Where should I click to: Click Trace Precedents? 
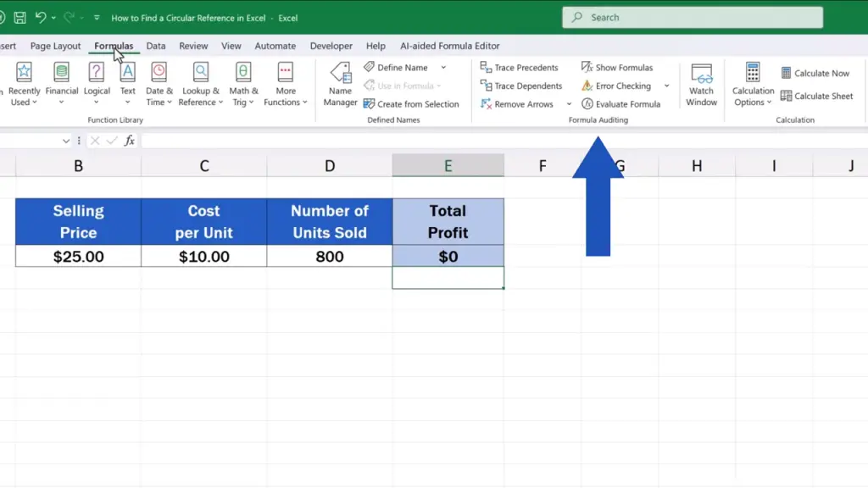[519, 68]
